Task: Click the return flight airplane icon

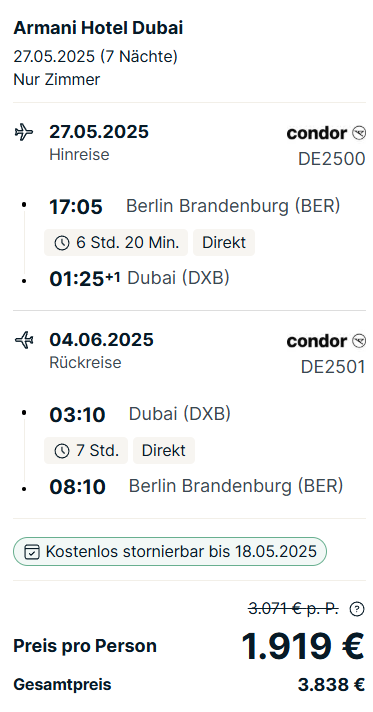Action: [x=24, y=340]
